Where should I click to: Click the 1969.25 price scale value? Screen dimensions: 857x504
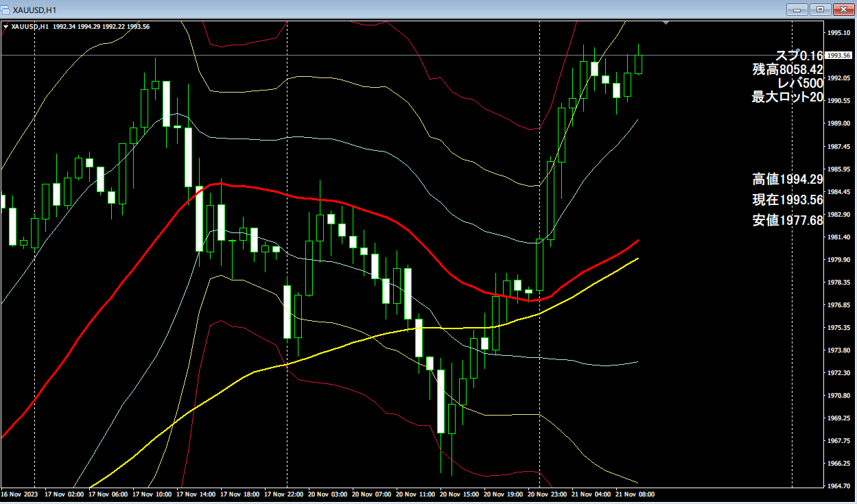pyautogui.click(x=838, y=418)
